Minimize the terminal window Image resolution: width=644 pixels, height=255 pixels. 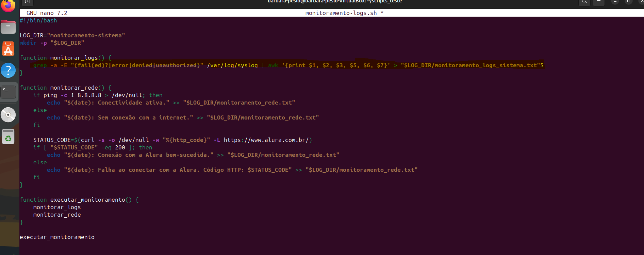click(615, 2)
